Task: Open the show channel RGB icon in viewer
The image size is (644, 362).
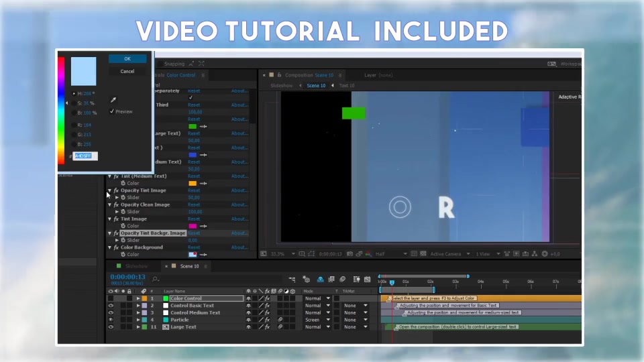Action: (368, 254)
